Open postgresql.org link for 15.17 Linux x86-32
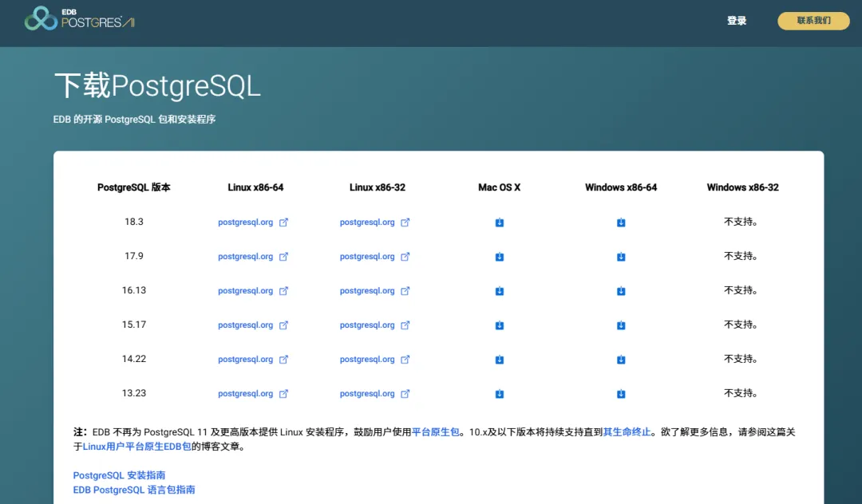This screenshot has width=862, height=504. click(x=367, y=325)
